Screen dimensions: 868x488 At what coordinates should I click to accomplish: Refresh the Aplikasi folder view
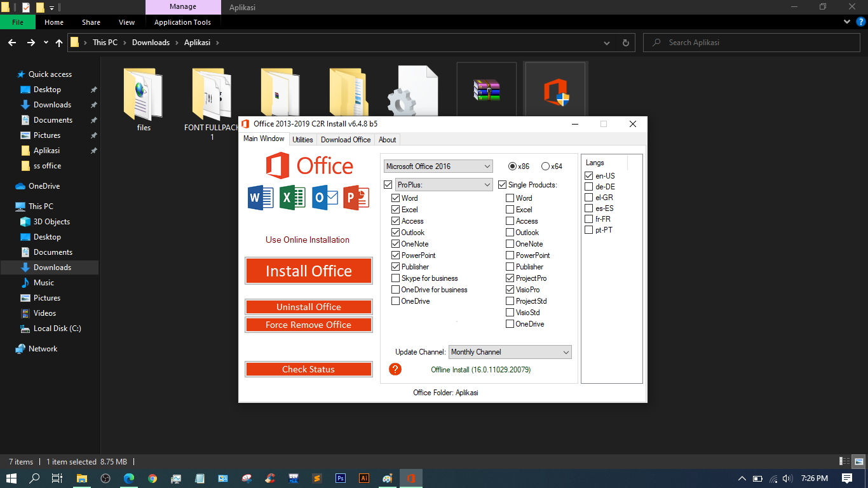(x=625, y=43)
